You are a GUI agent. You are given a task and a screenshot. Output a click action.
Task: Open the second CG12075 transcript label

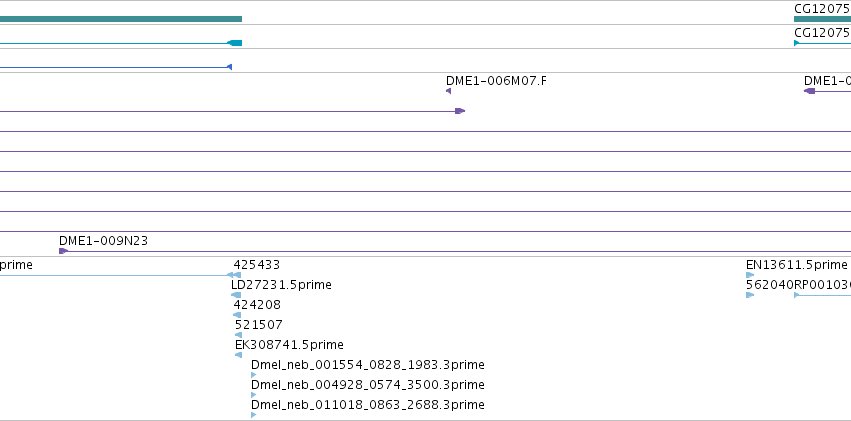[x=822, y=33]
